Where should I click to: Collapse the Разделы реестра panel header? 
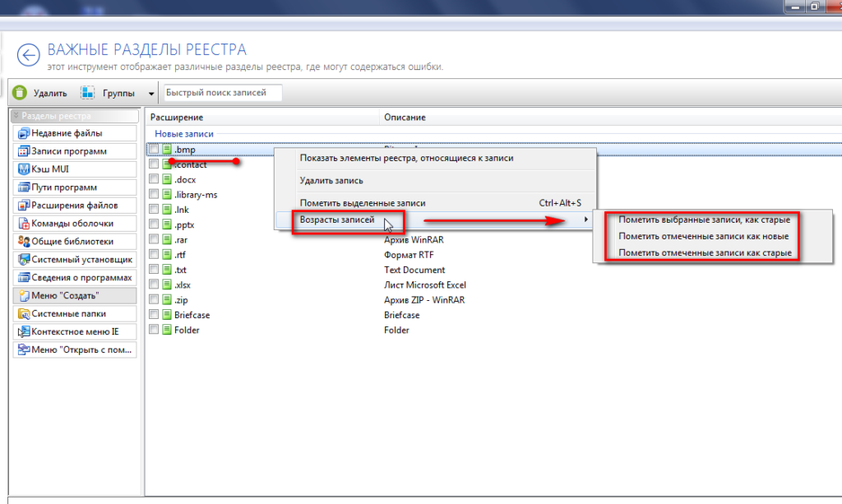pos(16,116)
